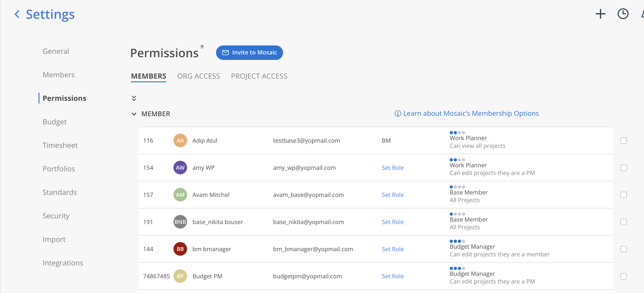Click Set Role for bm bmanager
This screenshot has height=293, width=644.
click(392, 249)
